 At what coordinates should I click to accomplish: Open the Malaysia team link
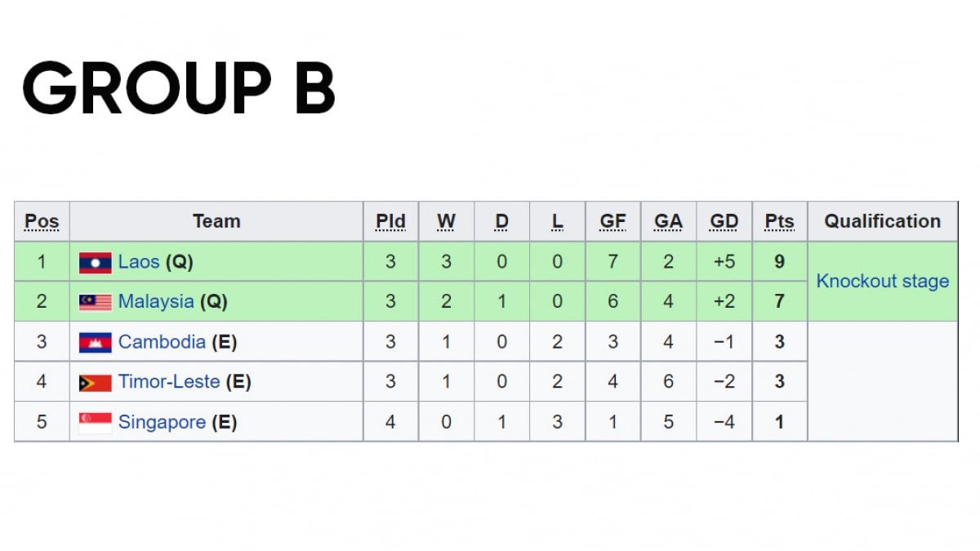(x=156, y=302)
